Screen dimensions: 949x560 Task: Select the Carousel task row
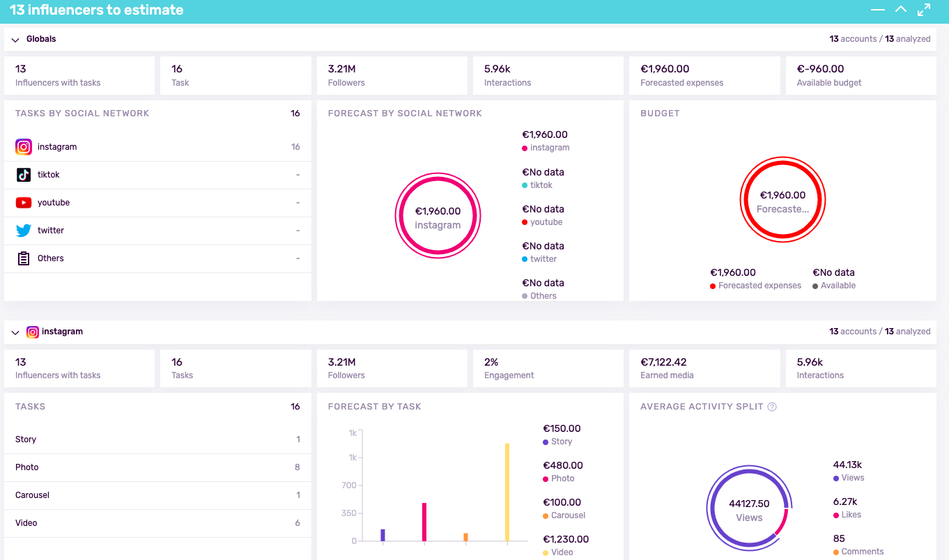coord(157,495)
